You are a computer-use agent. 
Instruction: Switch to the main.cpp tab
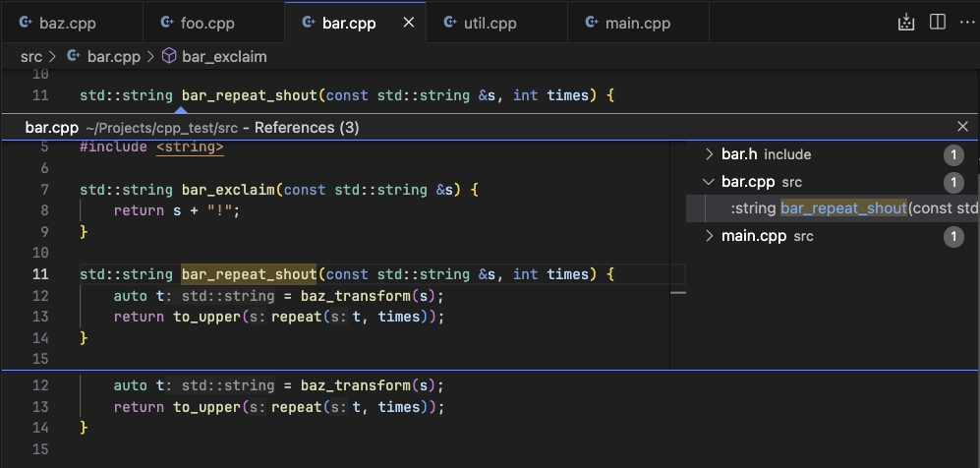pos(638,24)
